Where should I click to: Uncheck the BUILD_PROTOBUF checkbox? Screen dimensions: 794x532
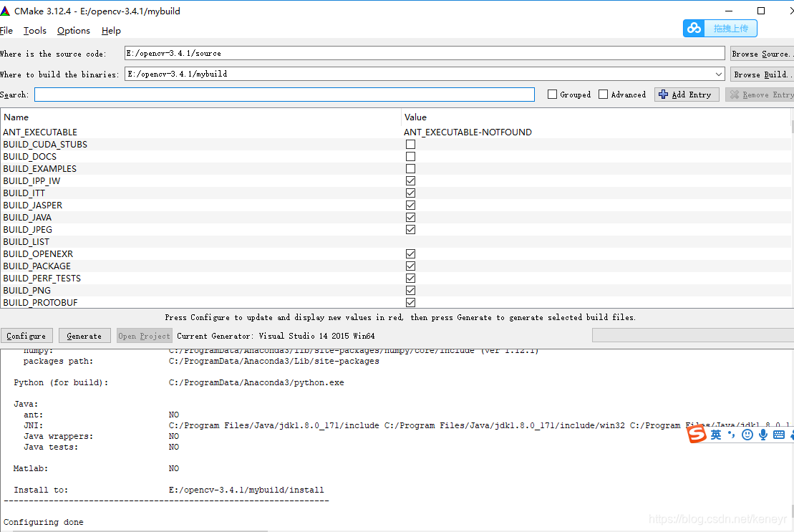coord(411,302)
